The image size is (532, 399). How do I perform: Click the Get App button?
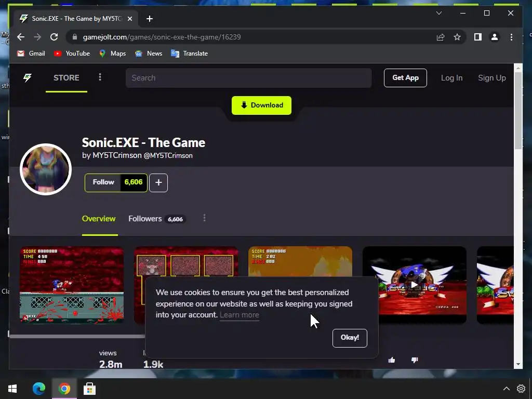[x=405, y=78]
